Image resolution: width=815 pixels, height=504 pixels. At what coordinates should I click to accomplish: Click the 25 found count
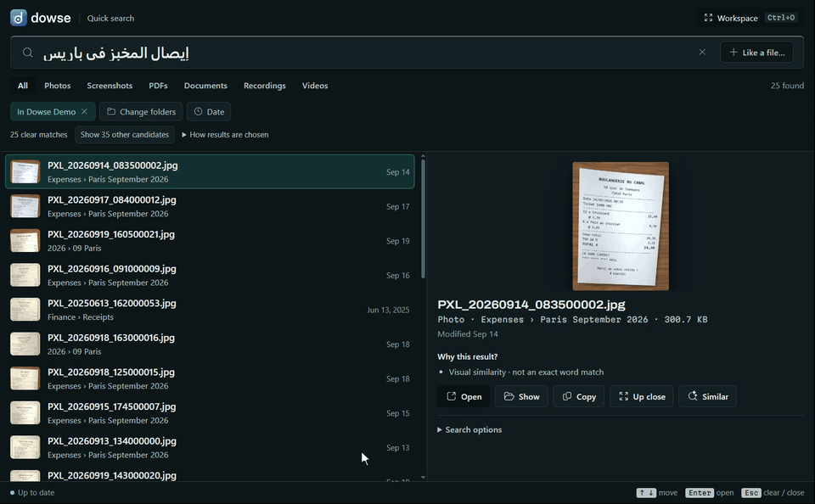[x=787, y=85]
